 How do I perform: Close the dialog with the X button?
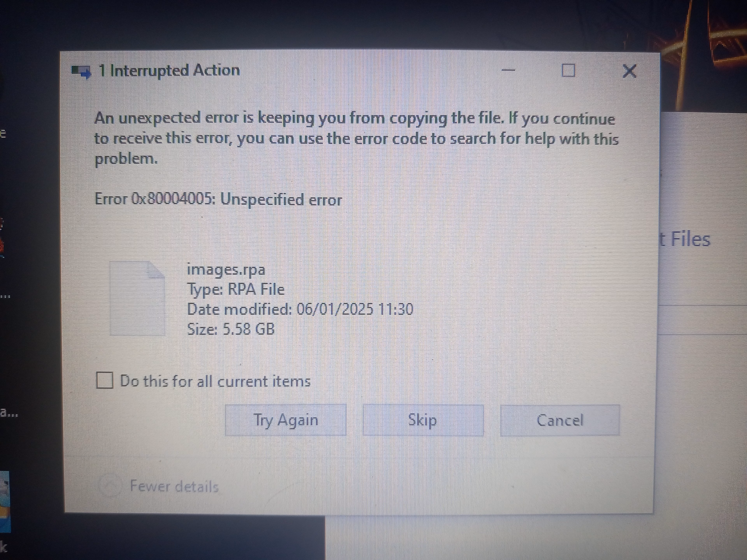tap(629, 71)
